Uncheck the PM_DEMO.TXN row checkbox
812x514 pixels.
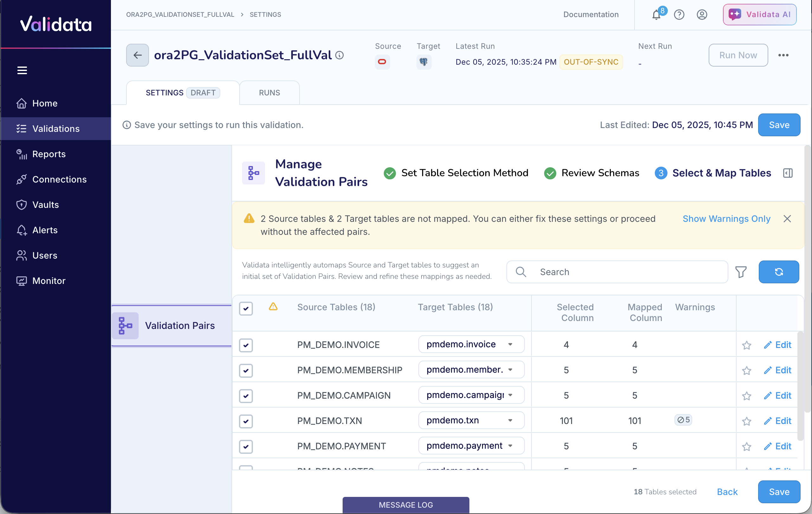[x=246, y=421]
